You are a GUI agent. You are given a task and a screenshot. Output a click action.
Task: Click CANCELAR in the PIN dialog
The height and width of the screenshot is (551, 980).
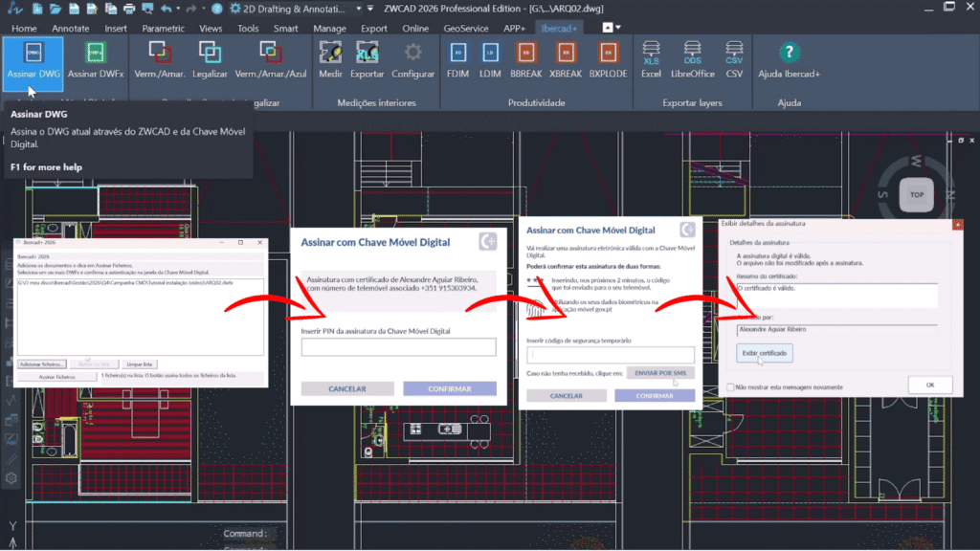click(347, 388)
